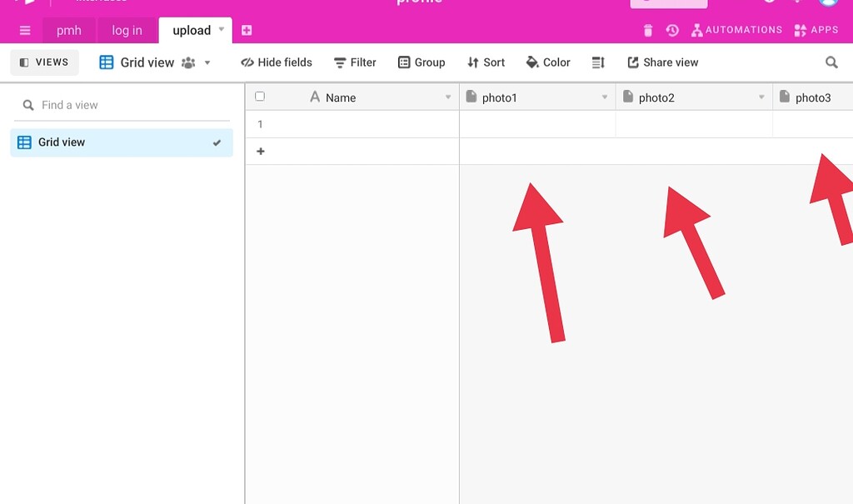Open the base menu via hamburger icon
Image resolution: width=853 pixels, height=504 pixels.
[x=24, y=30]
